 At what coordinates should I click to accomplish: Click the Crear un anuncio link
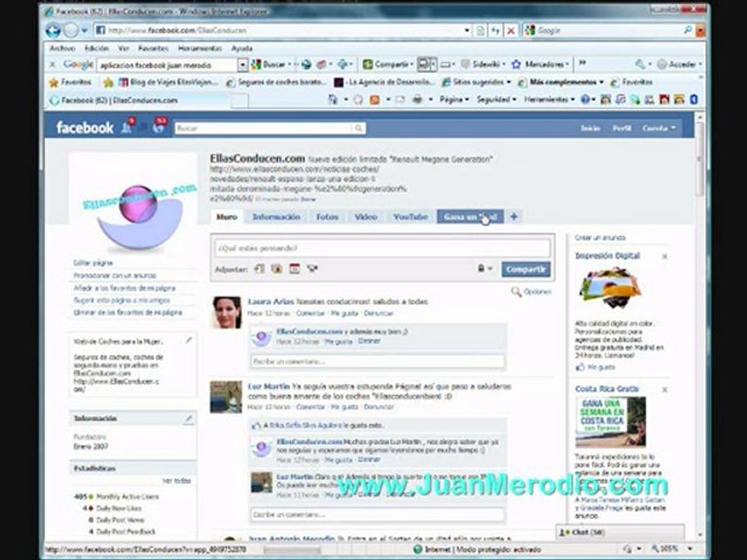pos(600,237)
